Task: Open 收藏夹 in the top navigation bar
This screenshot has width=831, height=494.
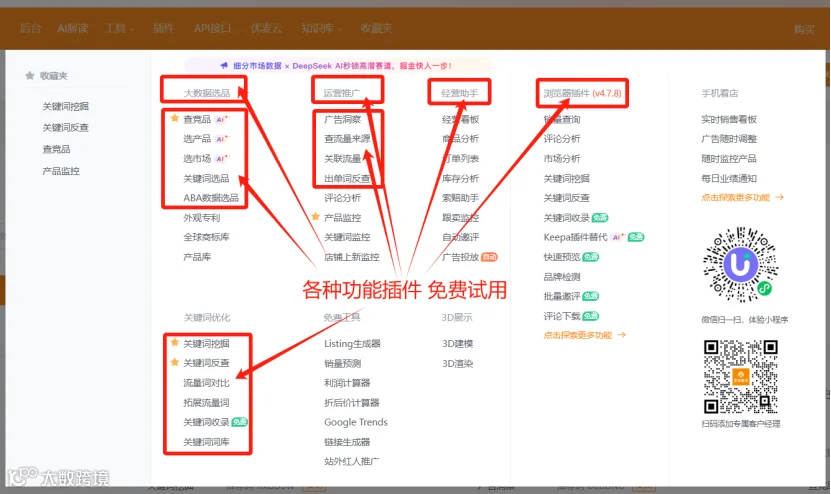Action: [376, 29]
